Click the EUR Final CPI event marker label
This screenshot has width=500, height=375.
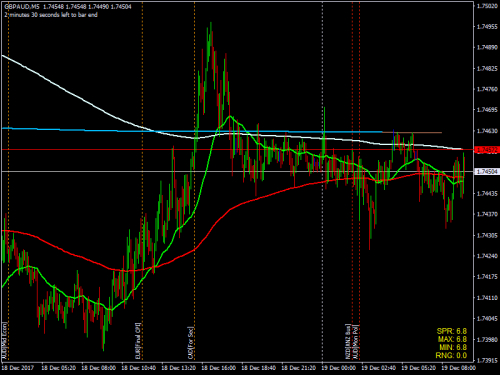pyautogui.click(x=138, y=341)
